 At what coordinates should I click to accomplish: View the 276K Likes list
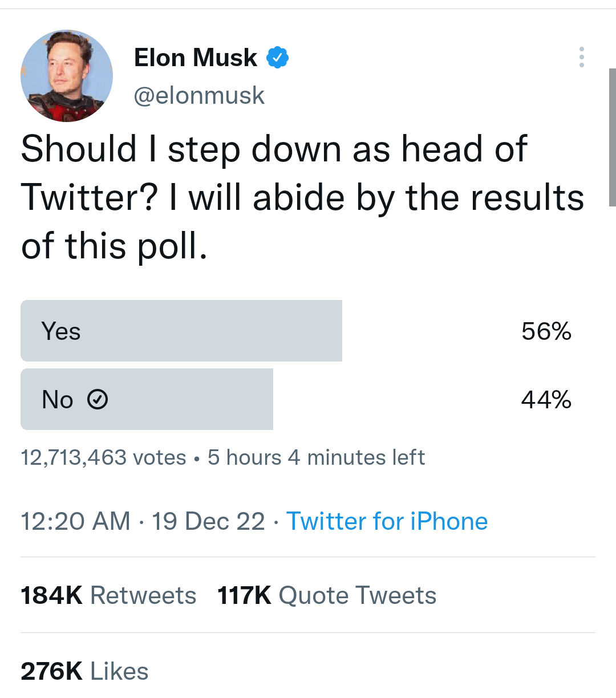[84, 671]
